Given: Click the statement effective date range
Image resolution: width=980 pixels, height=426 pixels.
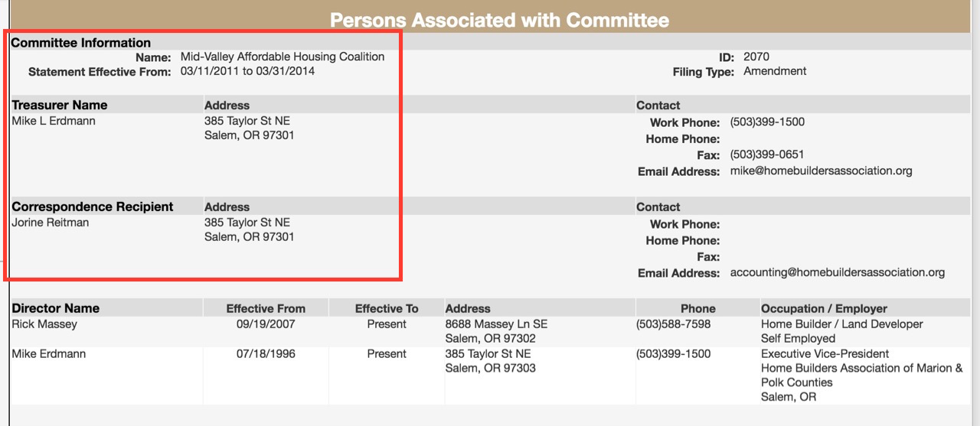Looking at the screenshot, I should point(247,71).
